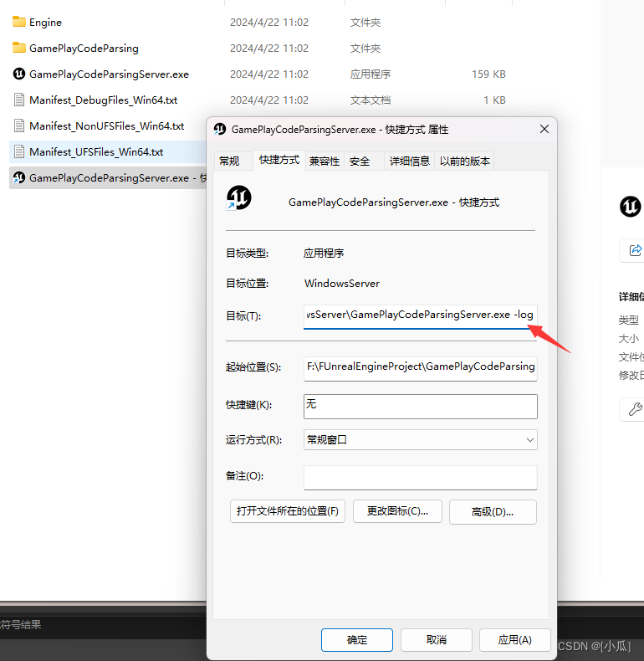Screen dimensions: 644x661
Task: Apply changes with 应用(A) button
Action: tap(515, 640)
